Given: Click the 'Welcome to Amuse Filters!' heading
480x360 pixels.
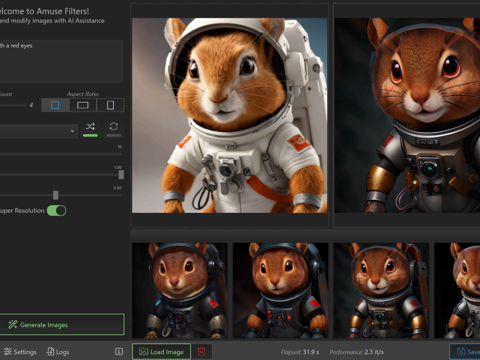Looking at the screenshot, I should tap(44, 11).
